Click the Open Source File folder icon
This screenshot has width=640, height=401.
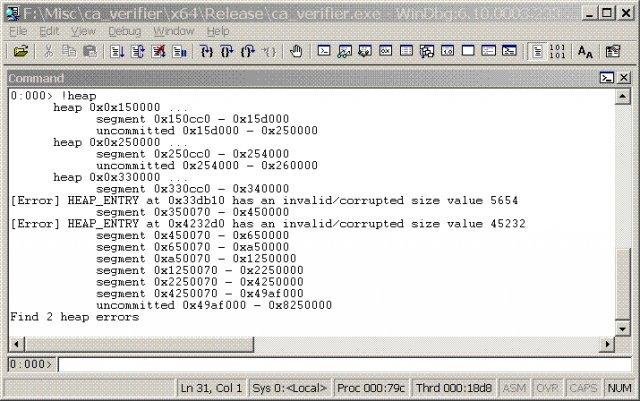tap(21, 51)
